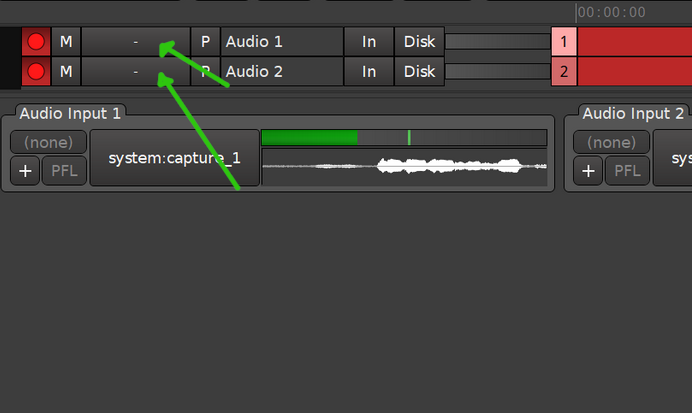Arm recording on the Audio 1 track
The image size is (692, 413).
pyautogui.click(x=36, y=42)
